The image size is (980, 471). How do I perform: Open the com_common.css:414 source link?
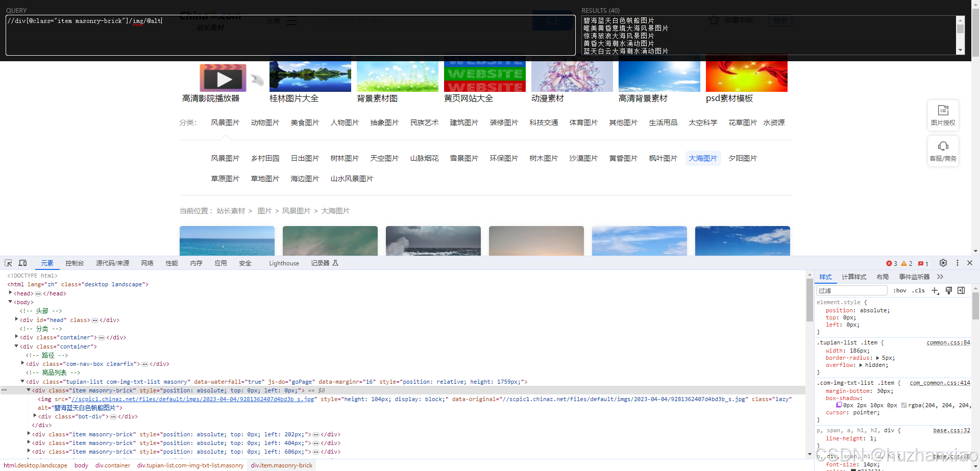point(940,383)
